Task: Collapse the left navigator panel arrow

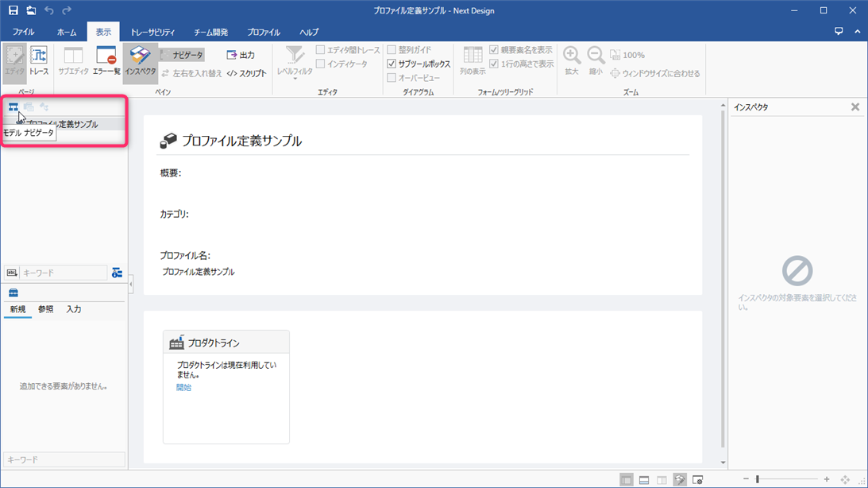Action: 131,284
